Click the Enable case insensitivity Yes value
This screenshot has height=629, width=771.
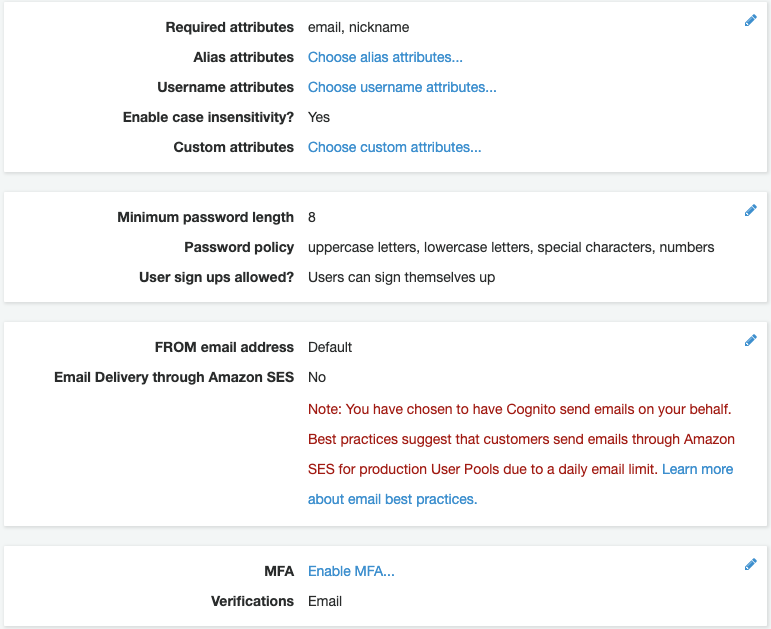pos(319,117)
